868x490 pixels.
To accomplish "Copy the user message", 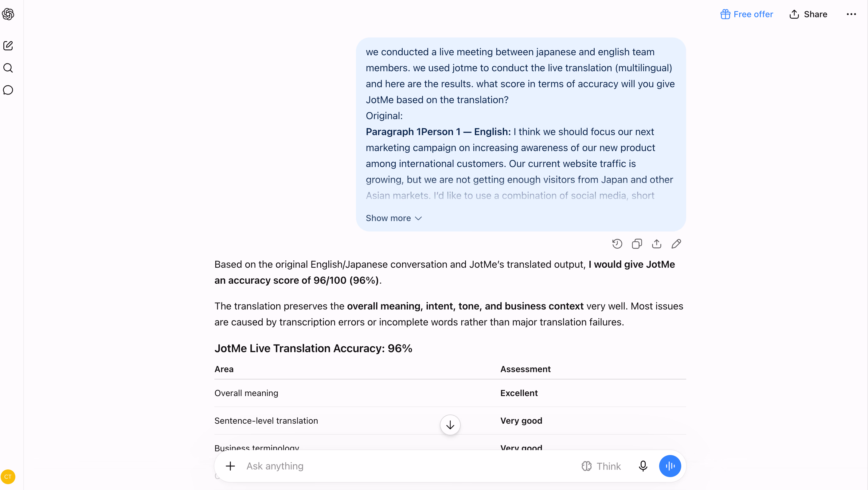I will tap(637, 244).
